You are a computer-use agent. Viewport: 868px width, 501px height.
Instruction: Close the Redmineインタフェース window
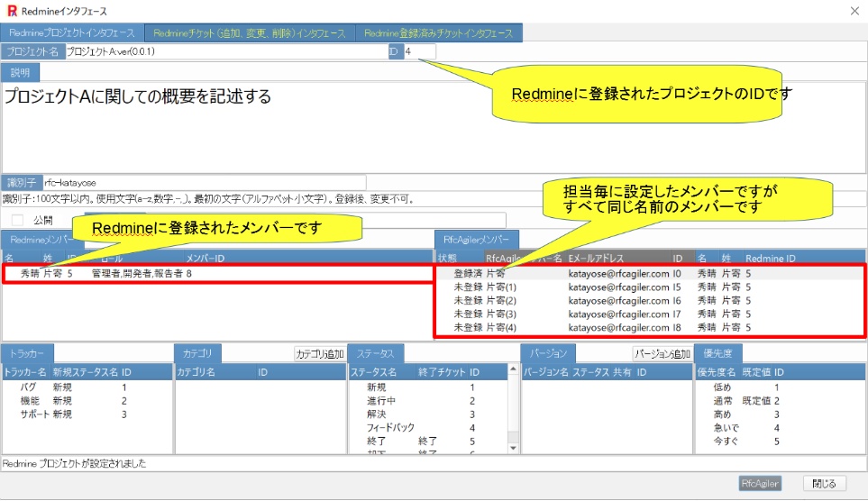[x=854, y=11]
